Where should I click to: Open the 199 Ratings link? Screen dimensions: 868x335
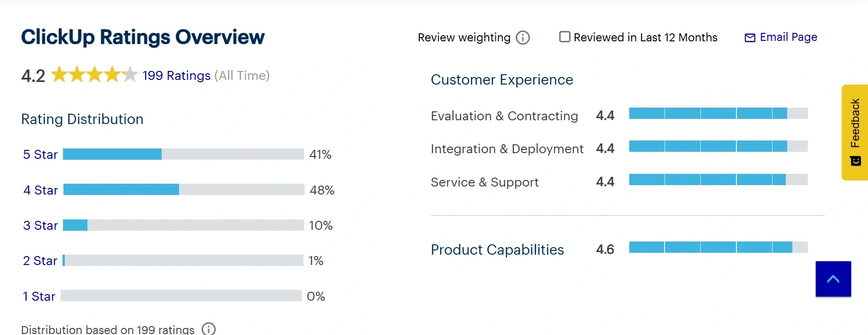click(176, 76)
